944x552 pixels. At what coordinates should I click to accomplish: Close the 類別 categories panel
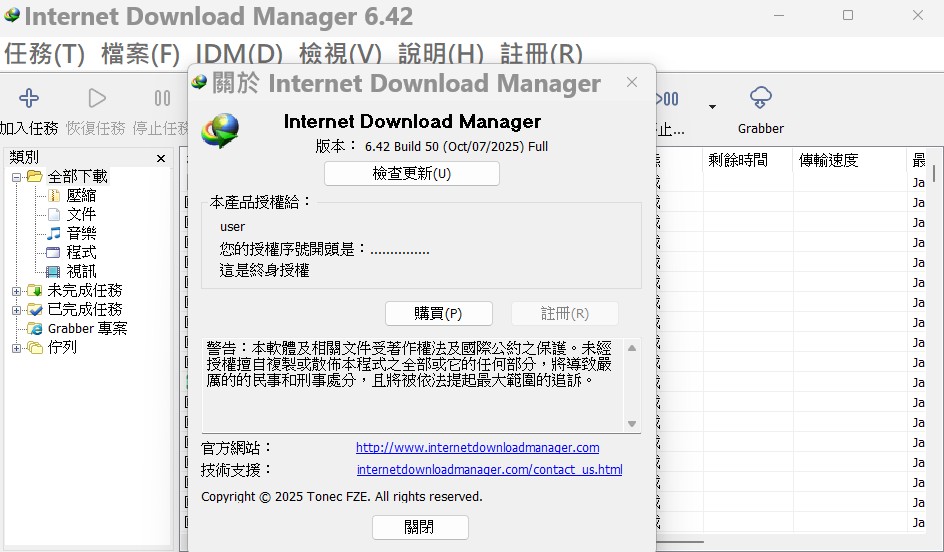(x=161, y=158)
